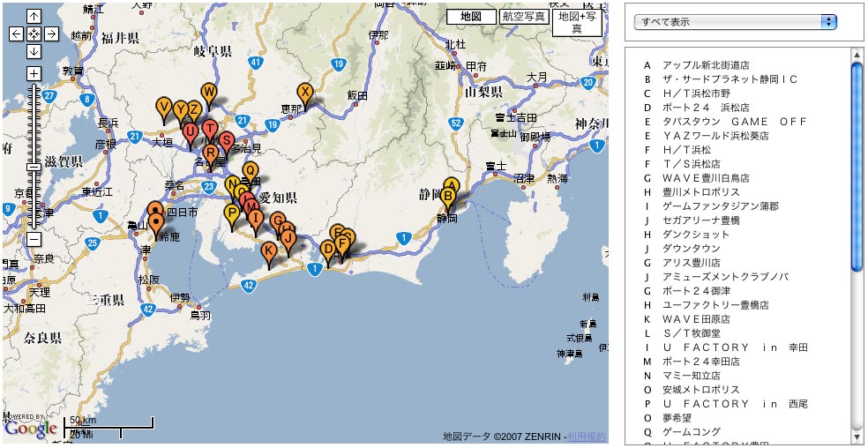Select orange marker K on the map
This screenshot has width=868, height=448.
pos(269,251)
